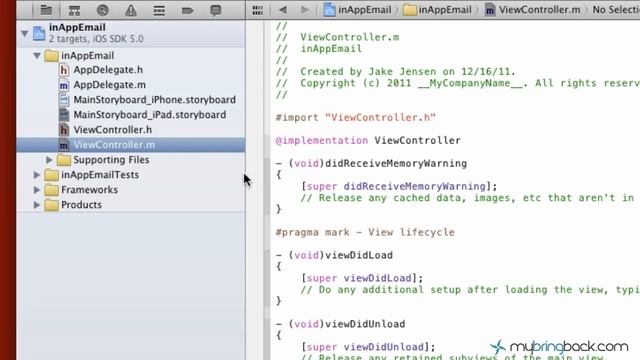Click the Do any additional setup comment
Image resolution: width=640 pixels, height=360 pixels.
click(470, 290)
